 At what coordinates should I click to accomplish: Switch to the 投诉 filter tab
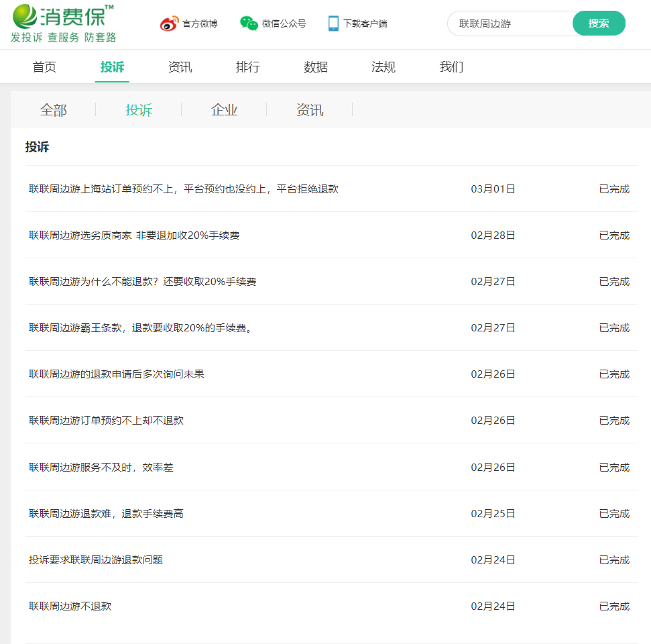click(x=139, y=110)
